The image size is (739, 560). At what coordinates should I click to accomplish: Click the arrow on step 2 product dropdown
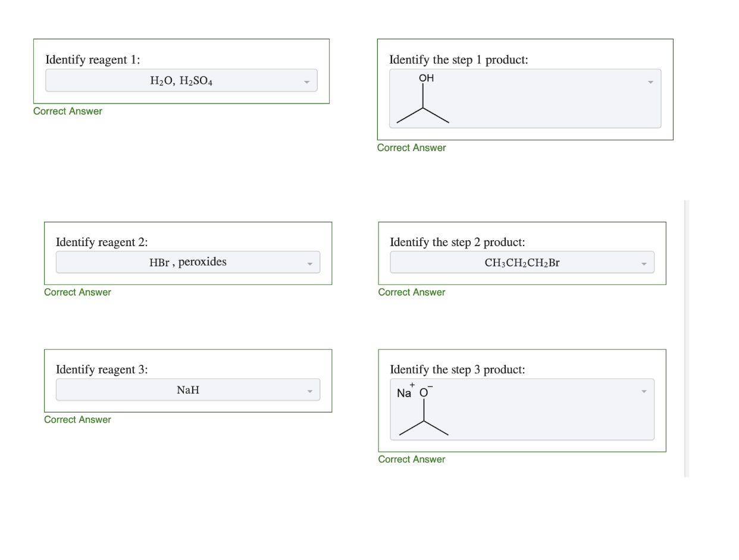(x=643, y=263)
